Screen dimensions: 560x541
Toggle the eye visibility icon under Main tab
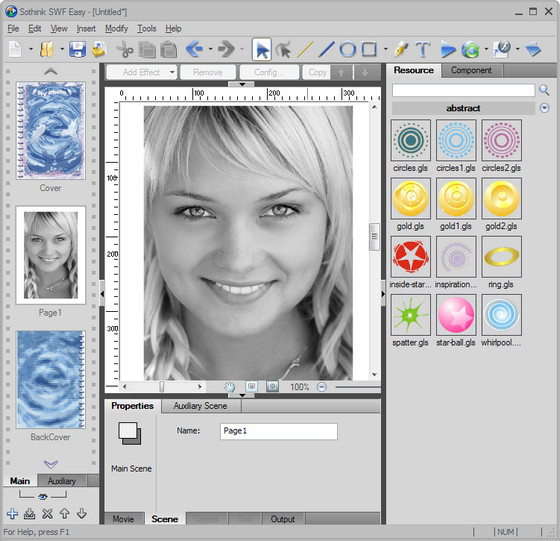click(x=43, y=496)
